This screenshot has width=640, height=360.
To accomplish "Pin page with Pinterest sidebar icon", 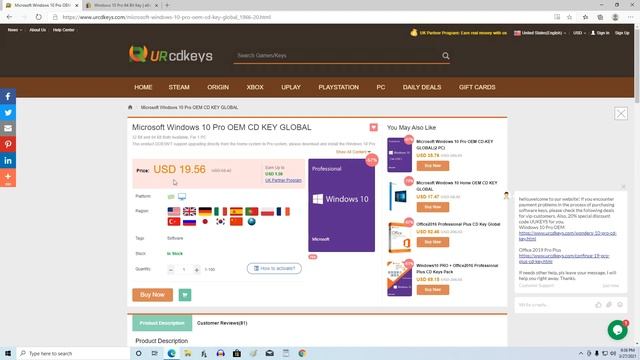I will click(8, 144).
